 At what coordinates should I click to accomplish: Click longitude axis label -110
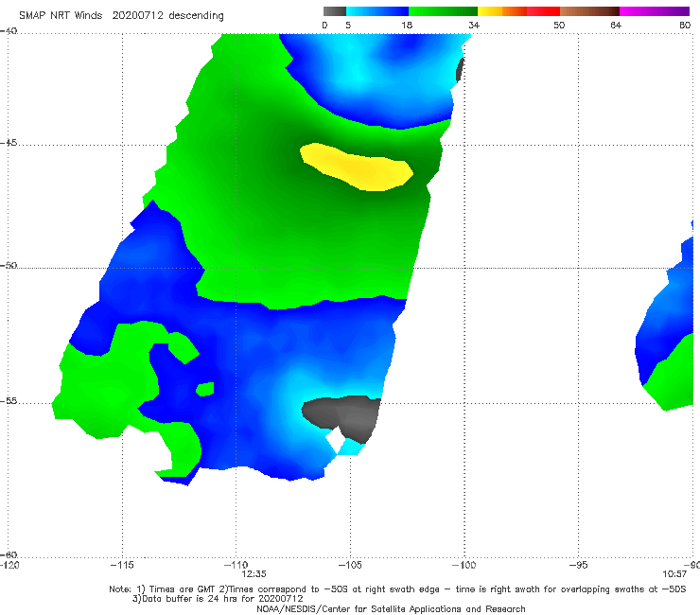point(236,566)
